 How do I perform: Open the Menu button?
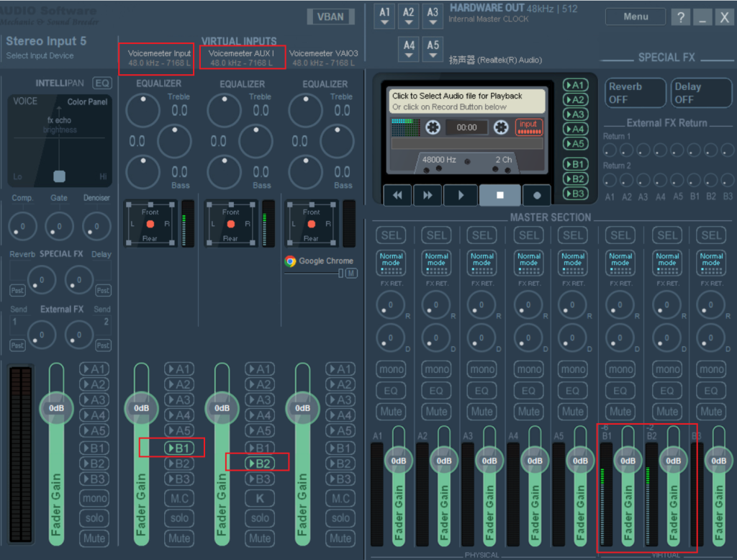tap(636, 17)
